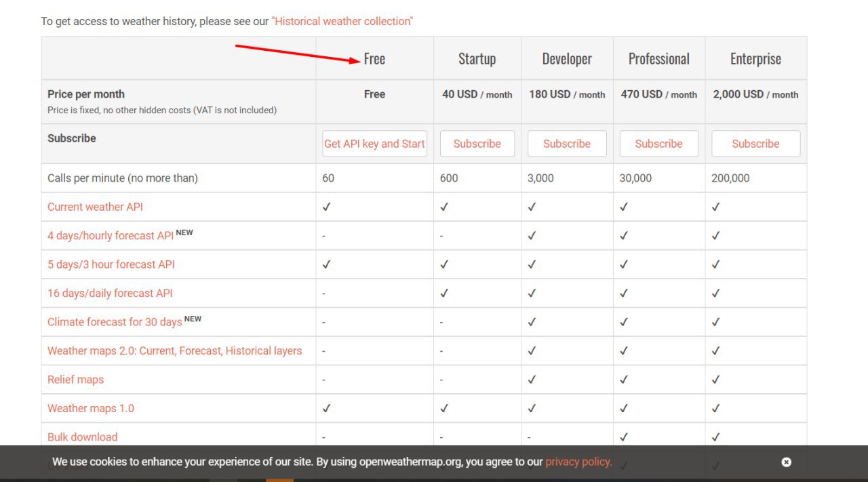Click the 470 USD / month price
The width and height of the screenshot is (868, 482).
pos(659,94)
